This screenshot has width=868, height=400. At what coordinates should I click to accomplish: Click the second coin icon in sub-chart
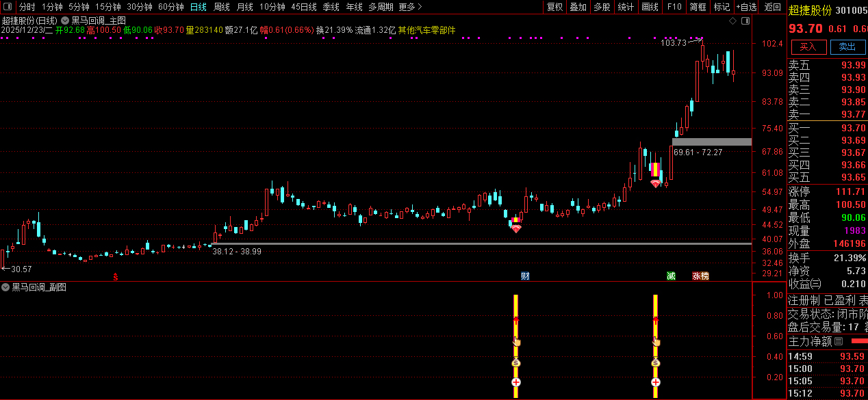[x=655, y=362]
